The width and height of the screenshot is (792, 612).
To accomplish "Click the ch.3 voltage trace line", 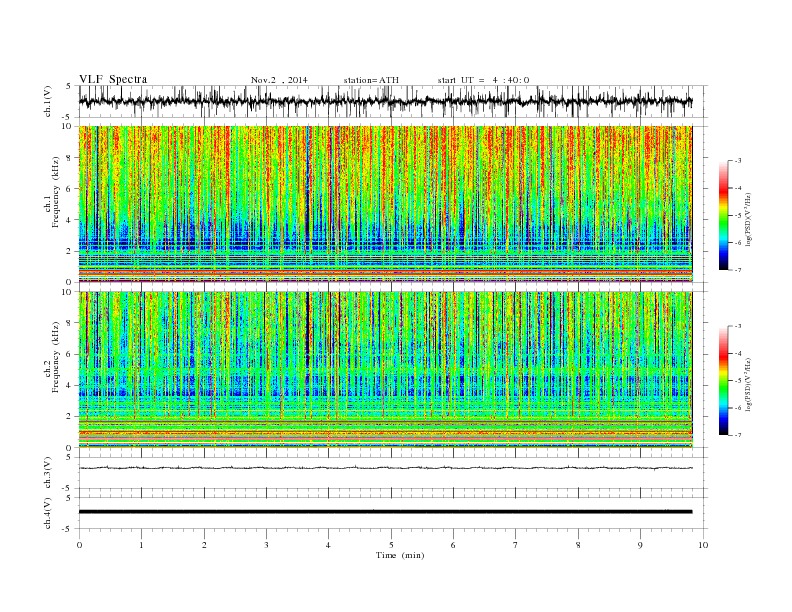I will click(385, 468).
